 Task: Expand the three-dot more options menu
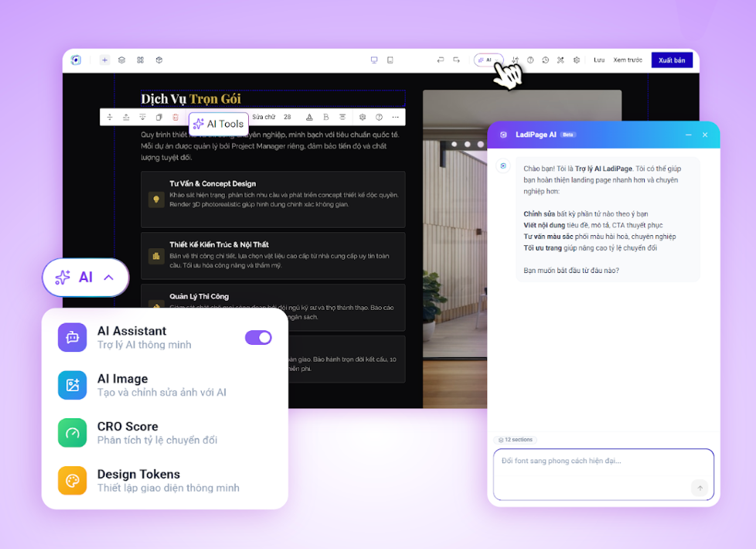[394, 117]
